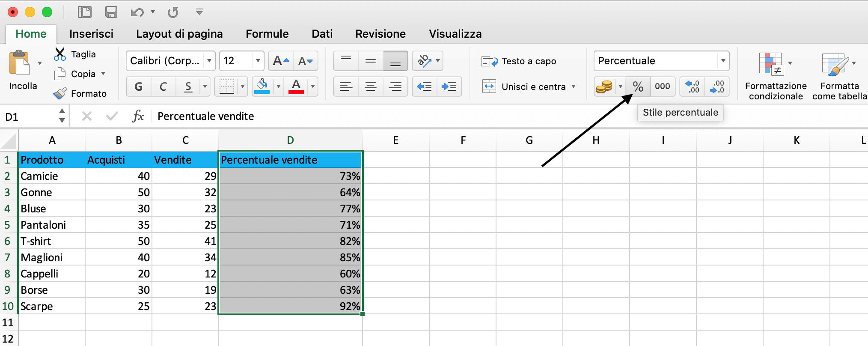Increase indent
Screen dimensions: 868x346
[x=449, y=86]
